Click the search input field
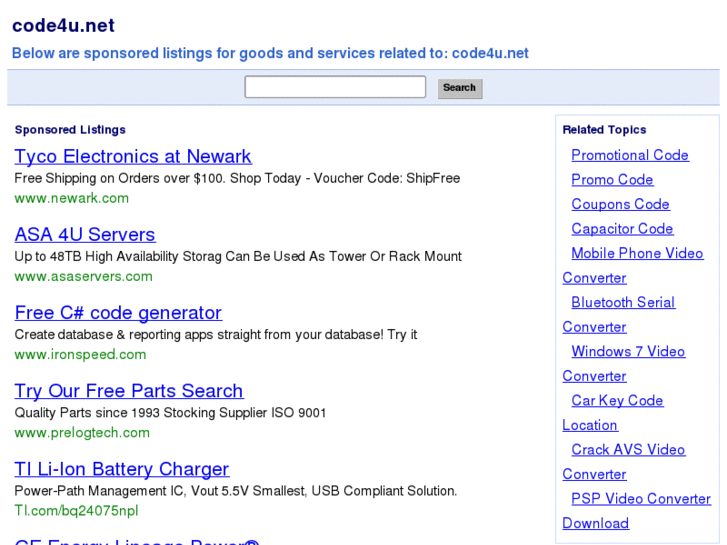727x545 pixels. click(x=335, y=87)
